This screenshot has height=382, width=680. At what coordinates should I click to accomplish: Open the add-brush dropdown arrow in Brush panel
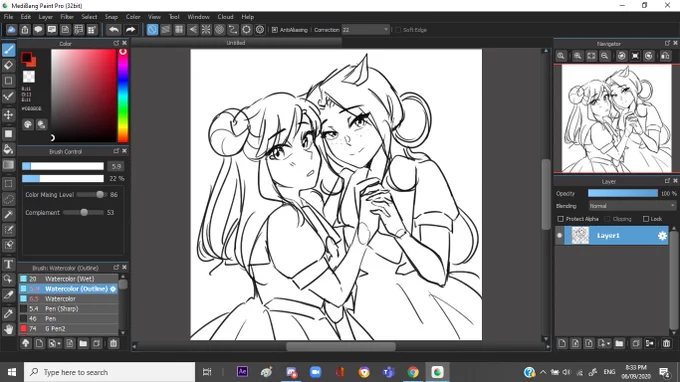[x=59, y=343]
